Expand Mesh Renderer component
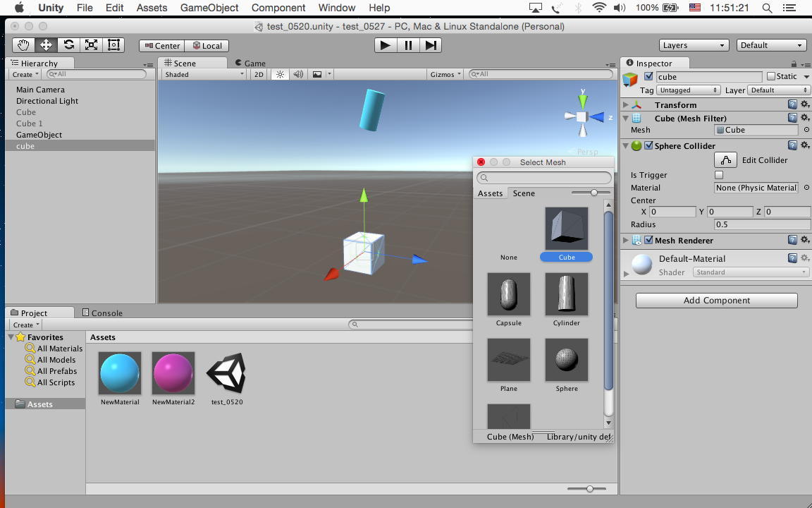This screenshot has width=812, height=508. click(x=626, y=240)
